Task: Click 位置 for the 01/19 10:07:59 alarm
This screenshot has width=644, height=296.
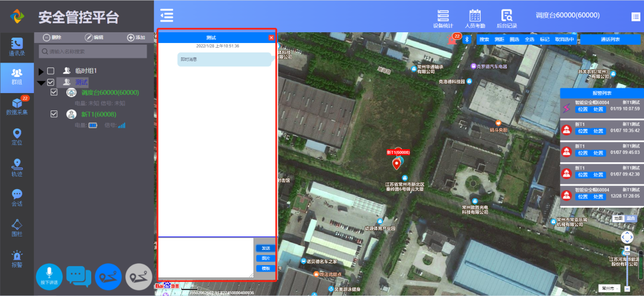Action: (583, 109)
